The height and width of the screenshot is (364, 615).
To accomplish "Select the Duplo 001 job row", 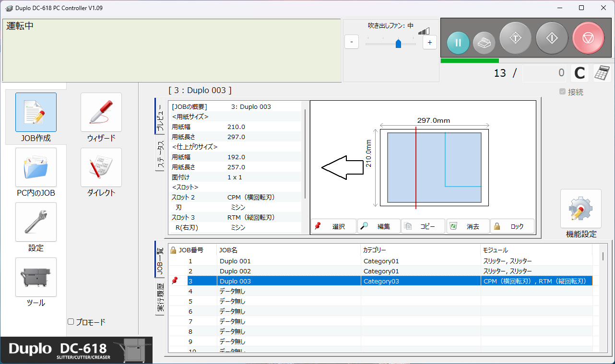I will point(288,261).
